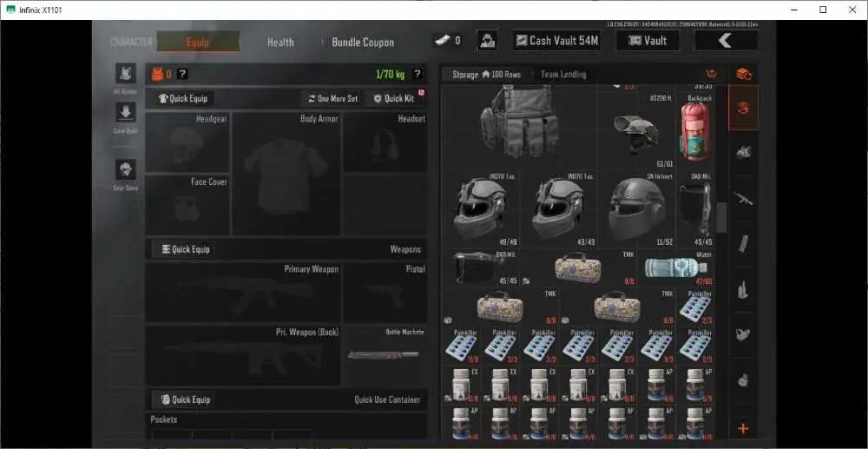Click the Quick Kit button
The image size is (868, 449).
(394, 98)
